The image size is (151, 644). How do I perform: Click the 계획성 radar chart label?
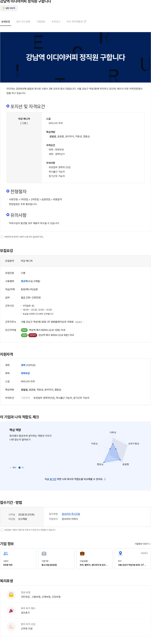pyautogui.click(x=113, y=432)
